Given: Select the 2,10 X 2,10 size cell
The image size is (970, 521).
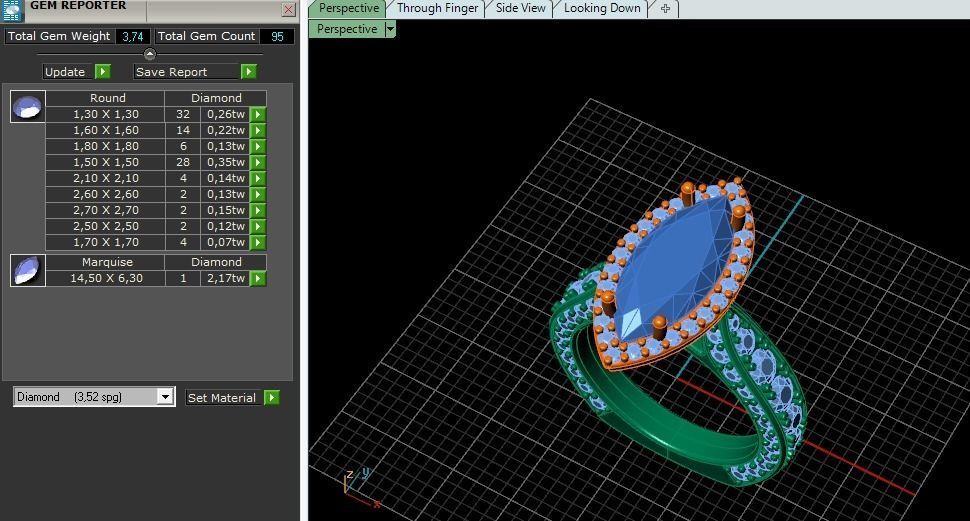Looking at the screenshot, I should tap(105, 178).
